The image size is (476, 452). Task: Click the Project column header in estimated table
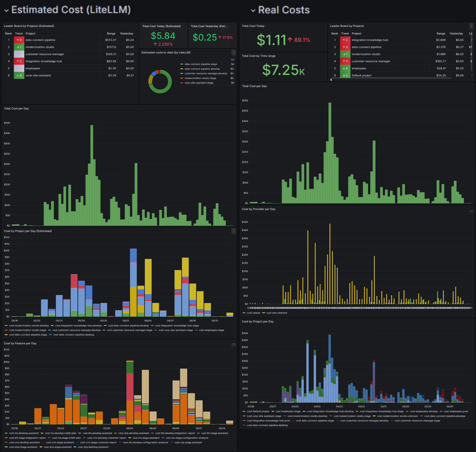[x=30, y=33]
